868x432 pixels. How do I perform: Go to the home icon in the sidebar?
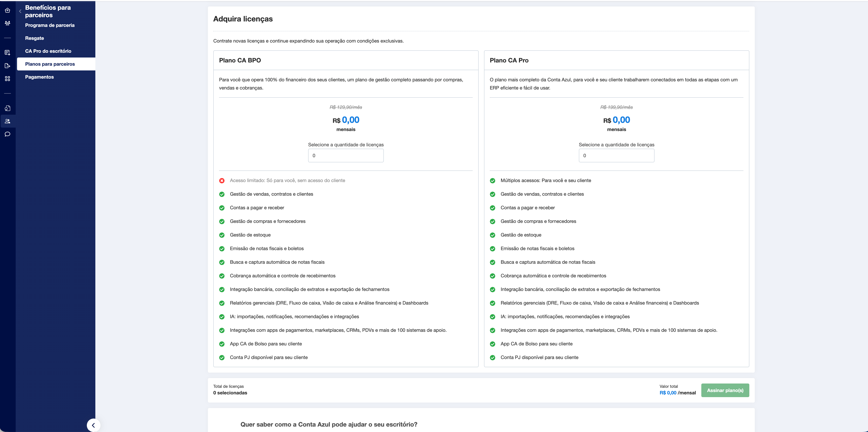point(7,10)
